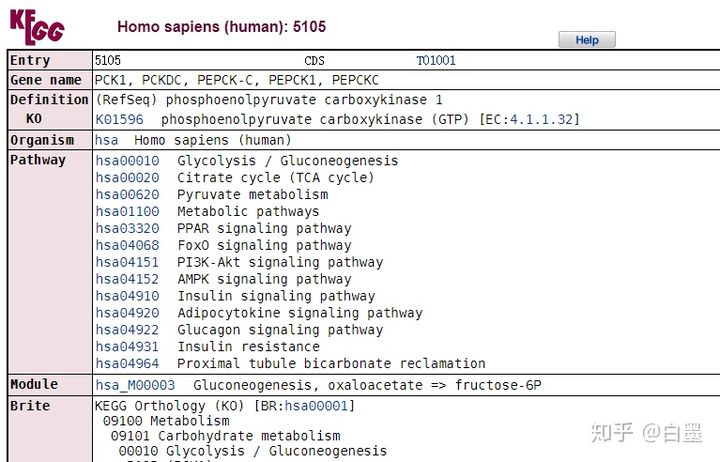Open pathway hsa04931 Insulin resistance link
Image resolution: width=720 pixels, height=462 pixels.
[x=127, y=347]
